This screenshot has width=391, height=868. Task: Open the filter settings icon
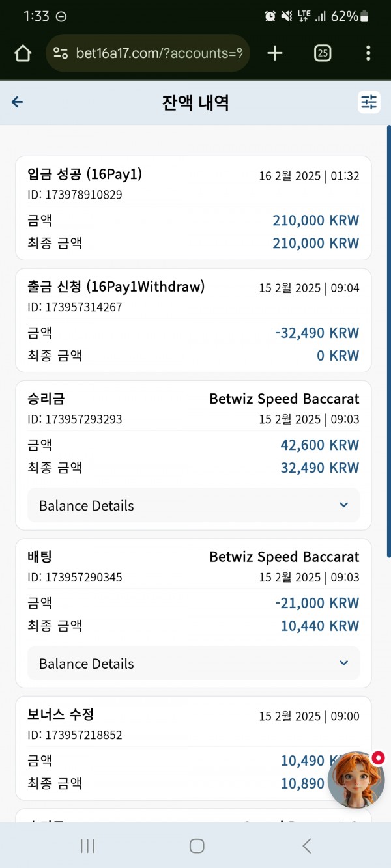click(x=369, y=102)
